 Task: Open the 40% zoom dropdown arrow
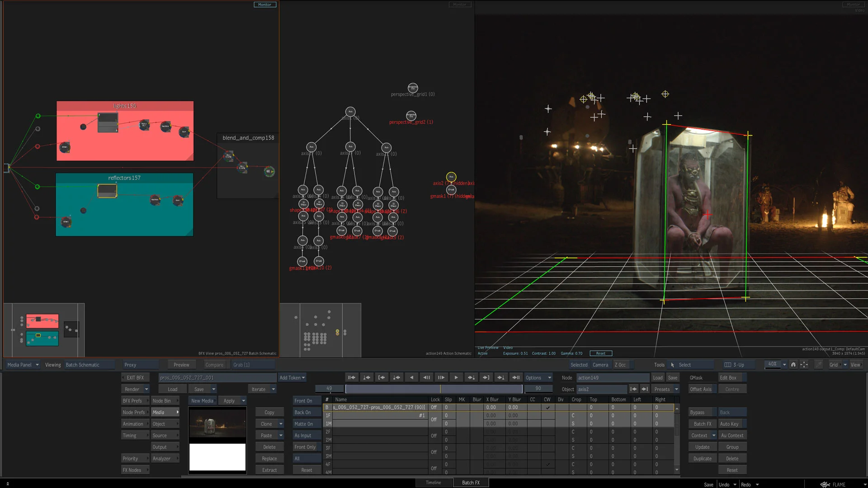pos(784,365)
